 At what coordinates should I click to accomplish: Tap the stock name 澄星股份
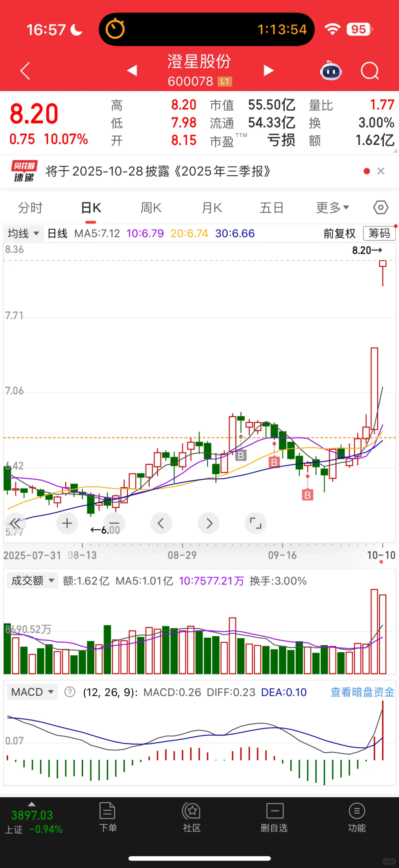point(199,61)
